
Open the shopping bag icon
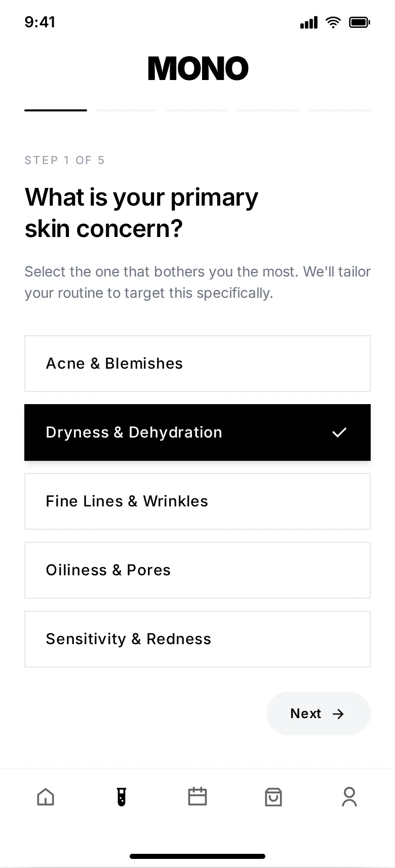273,797
